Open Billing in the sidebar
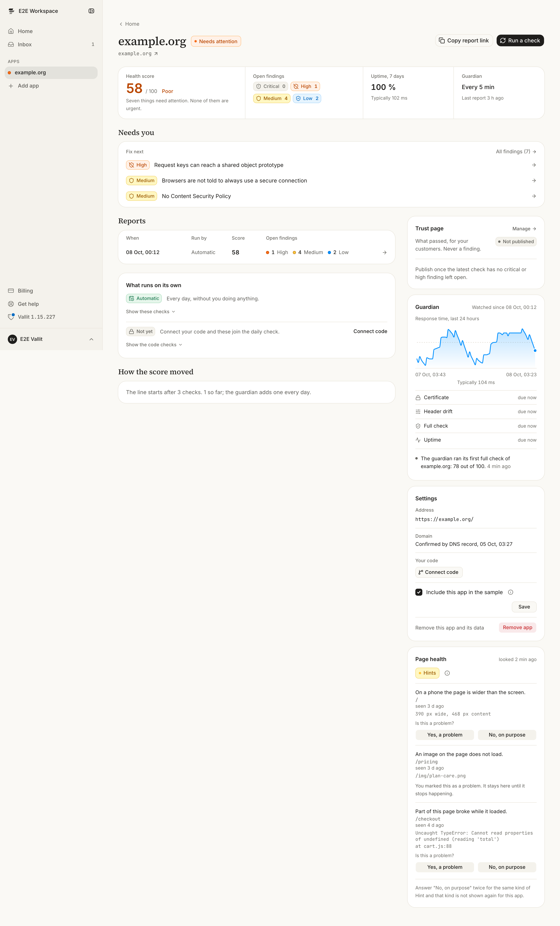 point(51,291)
